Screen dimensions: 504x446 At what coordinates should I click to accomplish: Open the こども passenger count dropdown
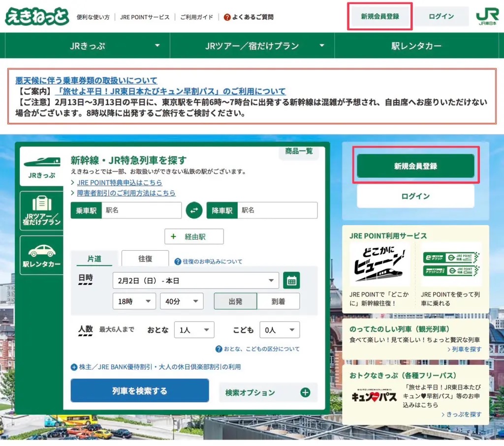pyautogui.click(x=280, y=330)
